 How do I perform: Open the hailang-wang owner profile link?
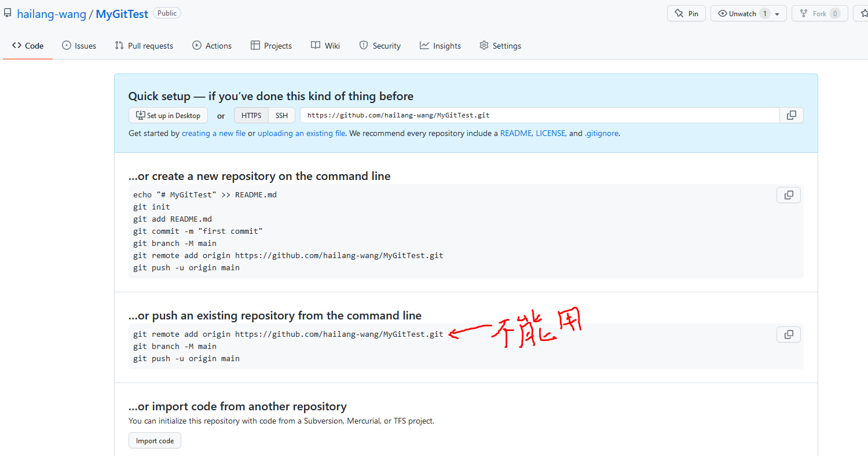point(52,14)
